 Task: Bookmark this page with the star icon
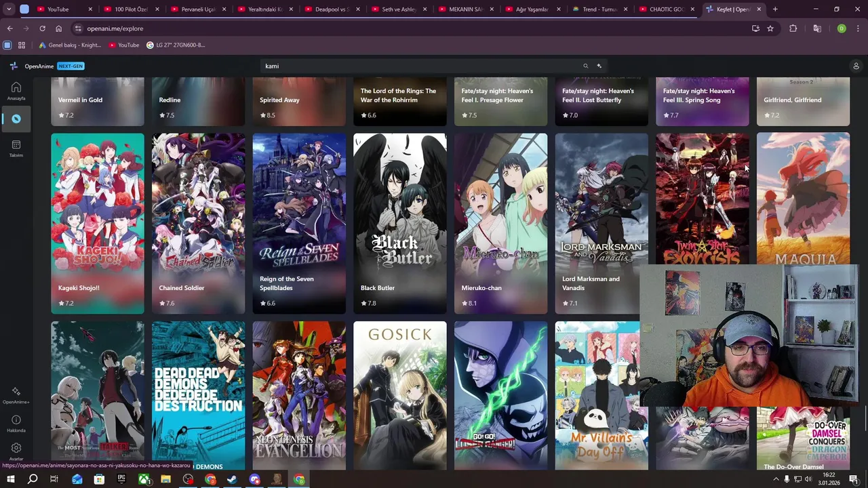pos(770,28)
